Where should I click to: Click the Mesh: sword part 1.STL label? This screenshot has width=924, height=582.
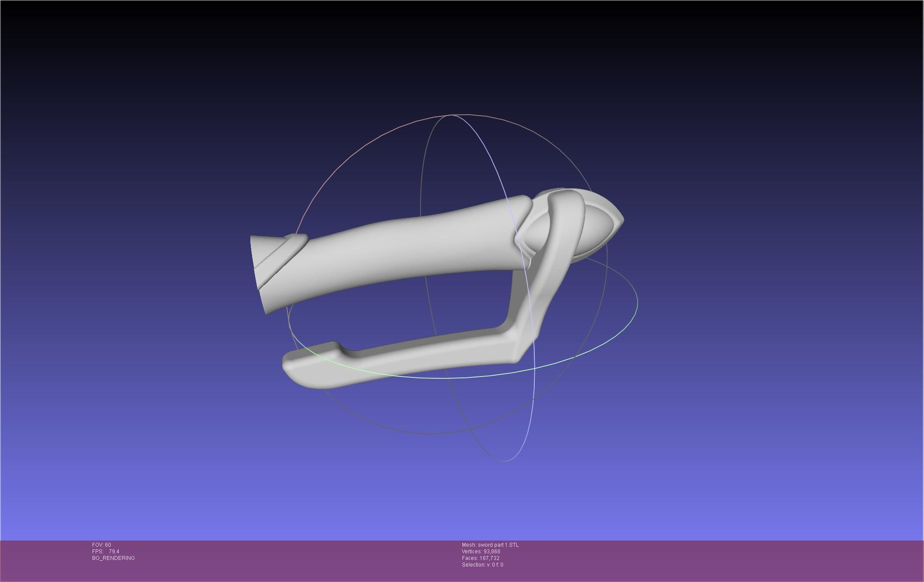[490, 545]
